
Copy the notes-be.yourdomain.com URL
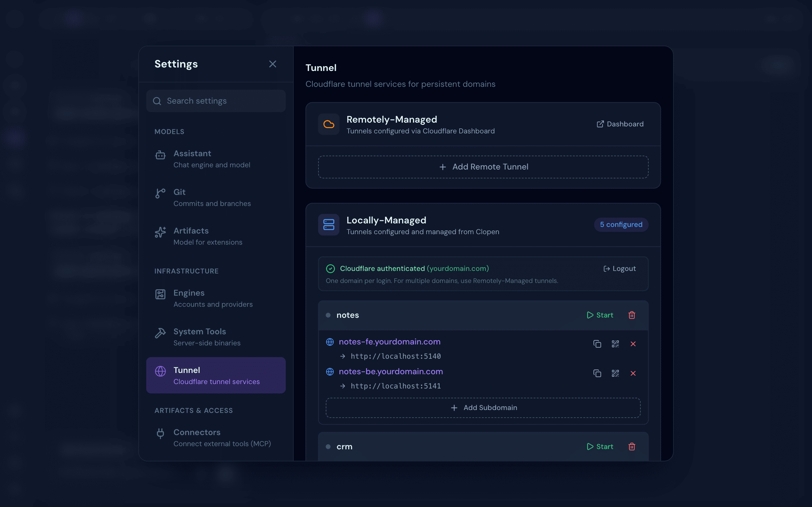597,373
